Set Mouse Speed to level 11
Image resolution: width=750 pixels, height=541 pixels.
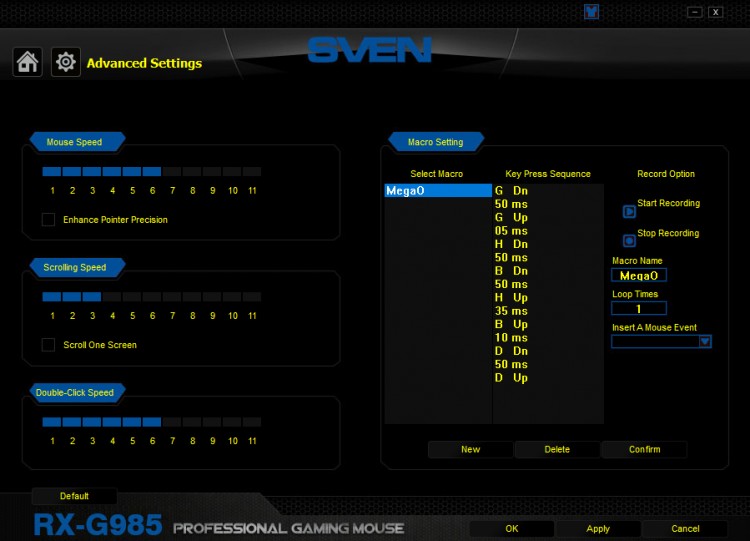(252, 171)
